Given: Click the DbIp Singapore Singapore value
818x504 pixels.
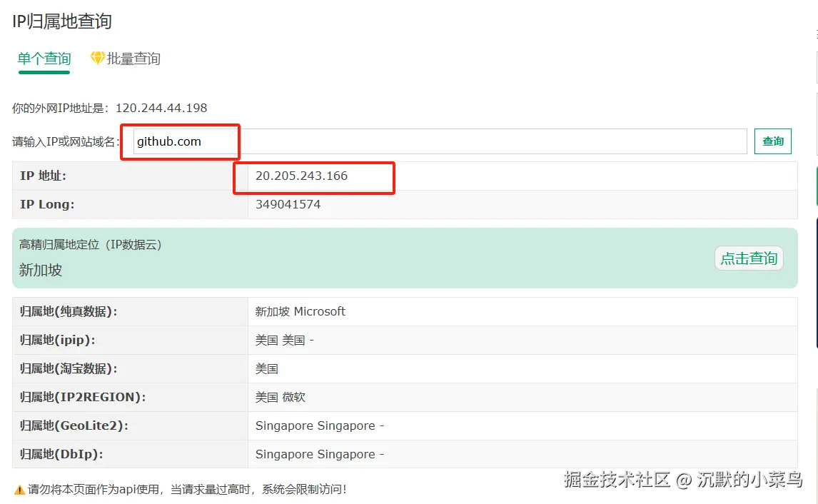Looking at the screenshot, I should tap(319, 455).
